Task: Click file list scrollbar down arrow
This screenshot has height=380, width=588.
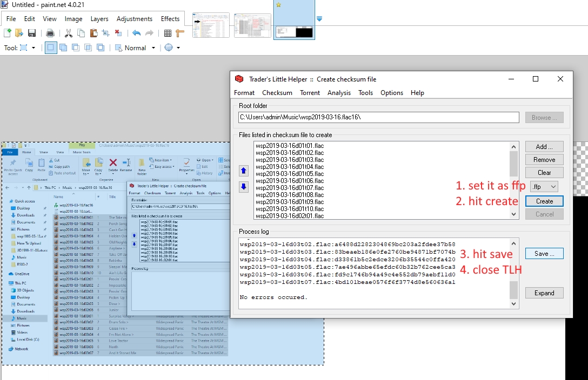Action: coord(514,214)
